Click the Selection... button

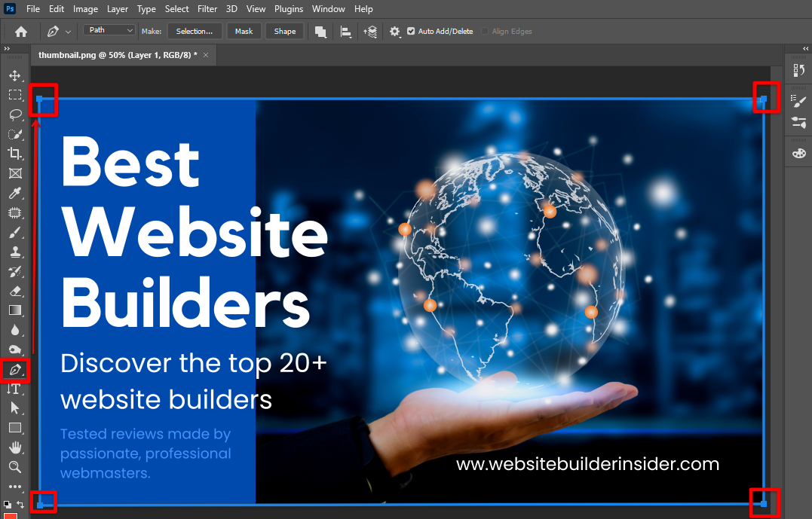coord(195,31)
